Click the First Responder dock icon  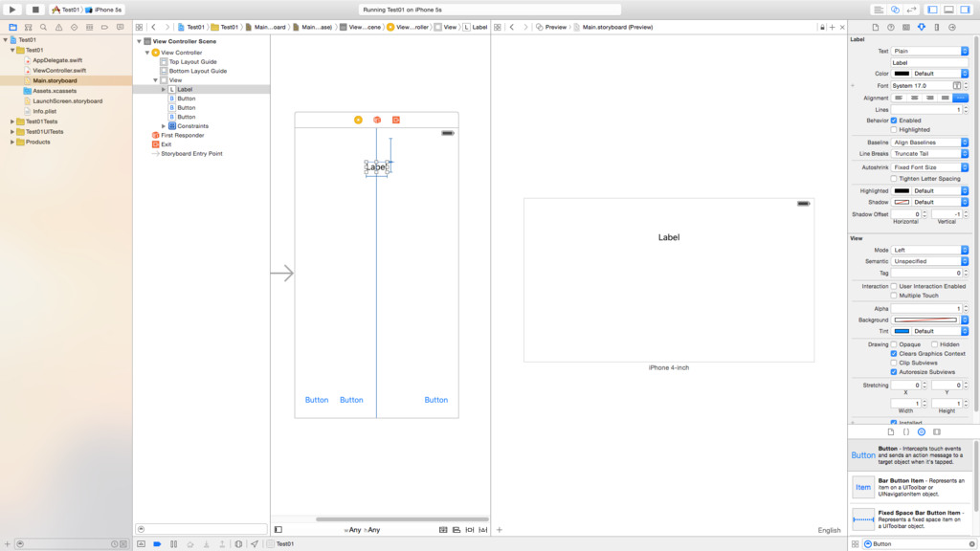click(377, 120)
